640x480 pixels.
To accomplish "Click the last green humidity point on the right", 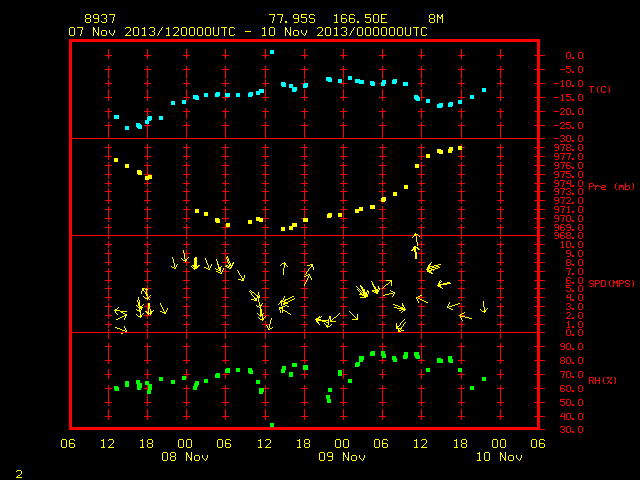I will pyautogui.click(x=484, y=379).
